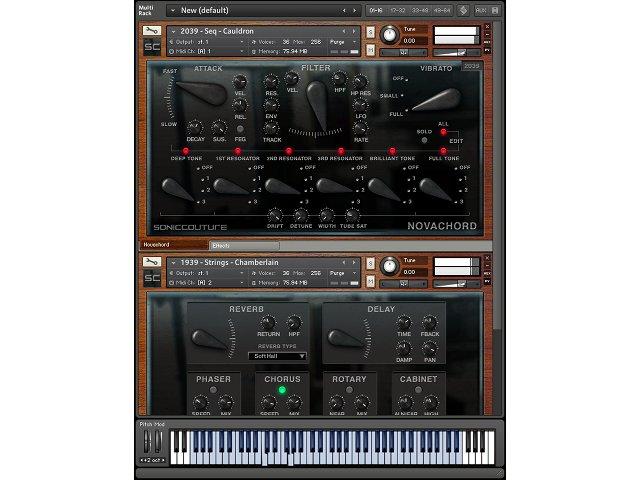The height and width of the screenshot is (480, 640).
Task: Select the Full Tone red LED
Action: pos(443,150)
